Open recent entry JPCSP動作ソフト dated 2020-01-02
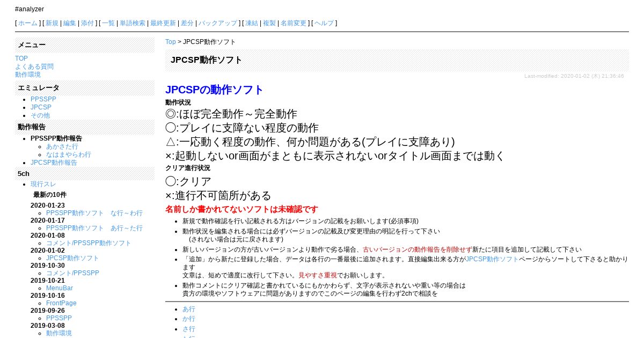This screenshot has width=644, height=338. click(72, 258)
